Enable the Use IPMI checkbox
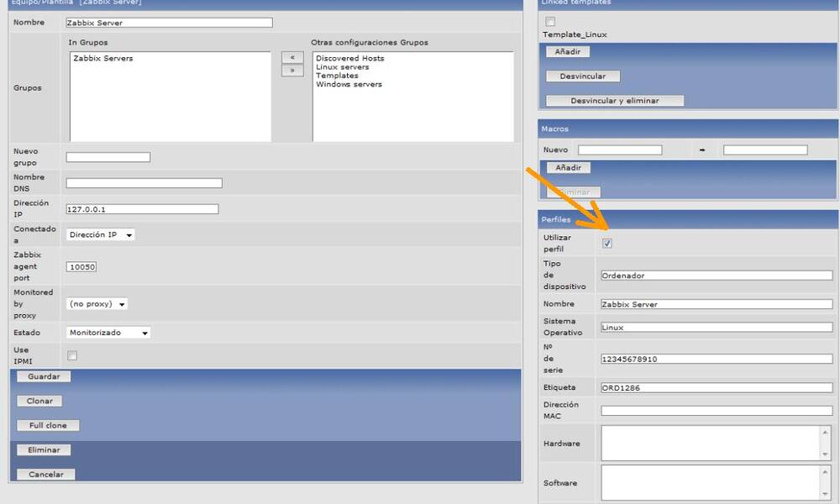The height and width of the screenshot is (504, 840). (72, 355)
